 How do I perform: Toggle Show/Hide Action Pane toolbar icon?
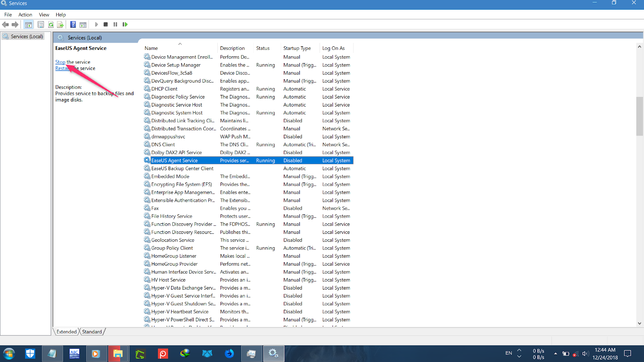pos(83,25)
